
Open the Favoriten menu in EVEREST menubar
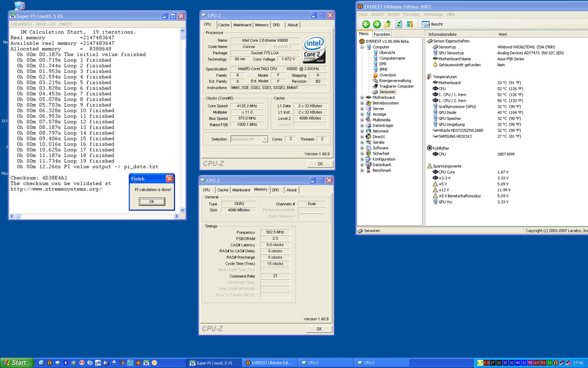412,14
